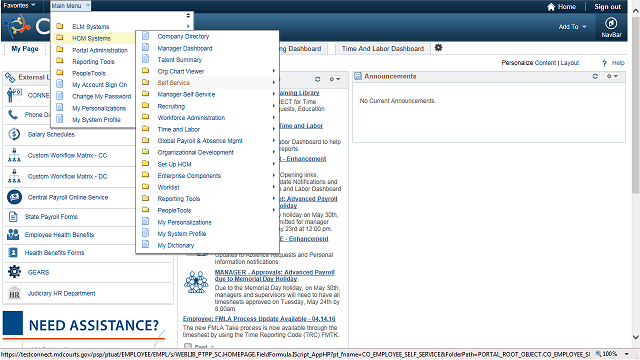The image size is (640, 360).
Task: Click Sign out link
Action: (x=607, y=7)
